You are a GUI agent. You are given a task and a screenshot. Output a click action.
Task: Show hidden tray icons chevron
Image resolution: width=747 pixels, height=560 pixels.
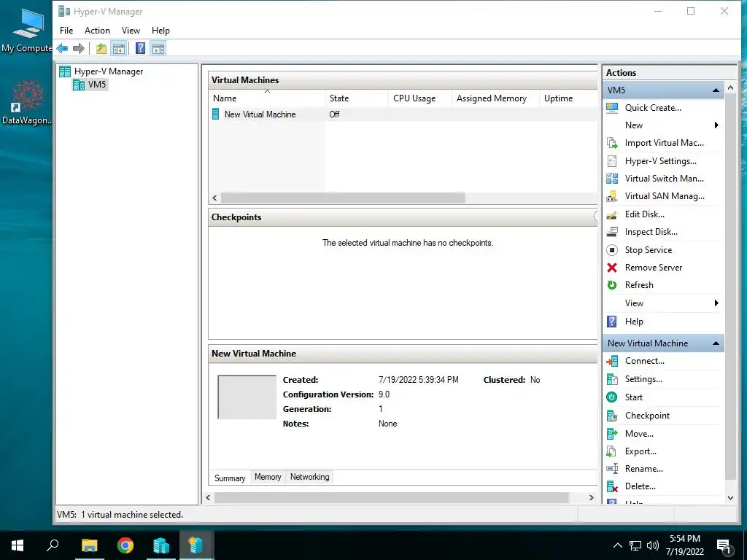(x=617, y=545)
